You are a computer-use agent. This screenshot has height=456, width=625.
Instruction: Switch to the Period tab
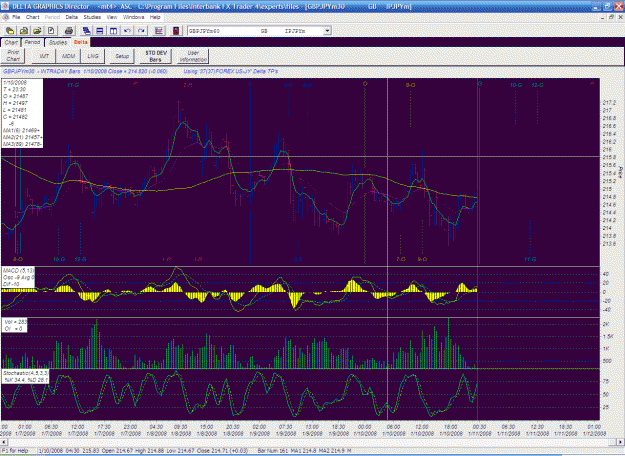(32, 42)
